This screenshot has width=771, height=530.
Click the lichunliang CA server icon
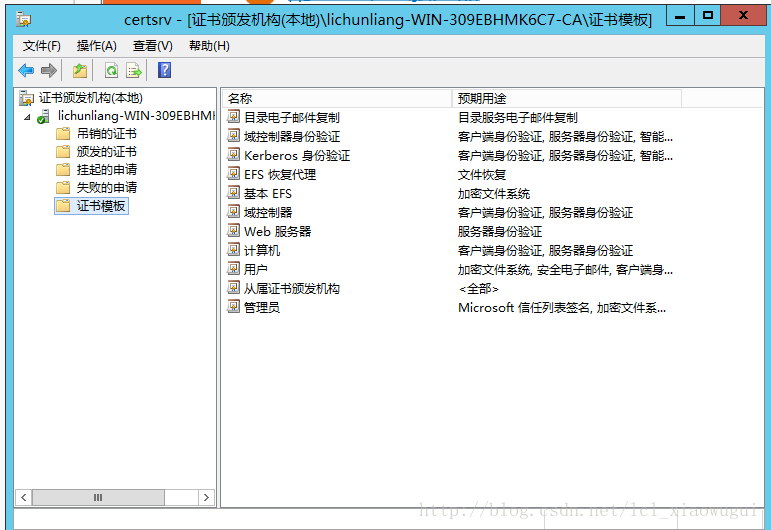[43, 117]
